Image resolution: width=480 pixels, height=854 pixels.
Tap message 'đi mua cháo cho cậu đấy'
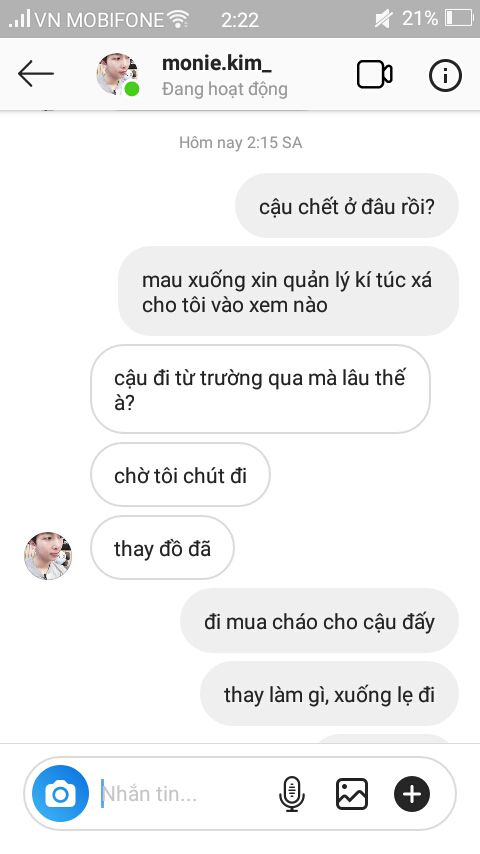pyautogui.click(x=319, y=621)
